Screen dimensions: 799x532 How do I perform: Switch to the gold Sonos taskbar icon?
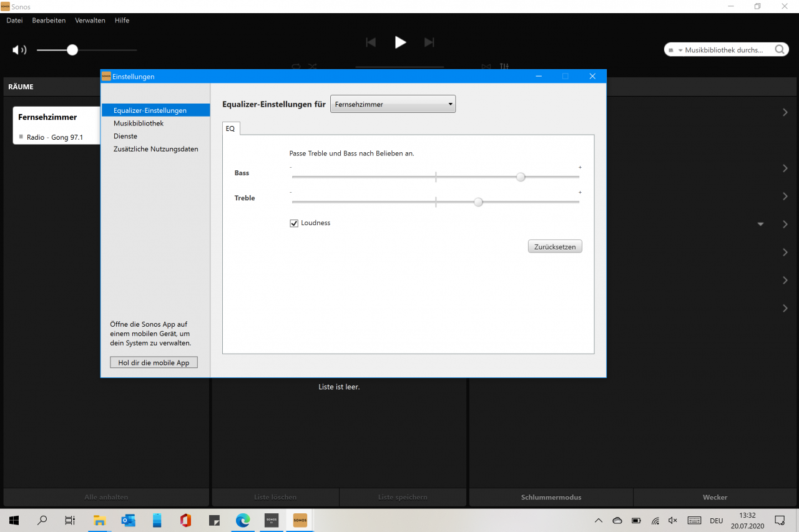tap(300, 520)
